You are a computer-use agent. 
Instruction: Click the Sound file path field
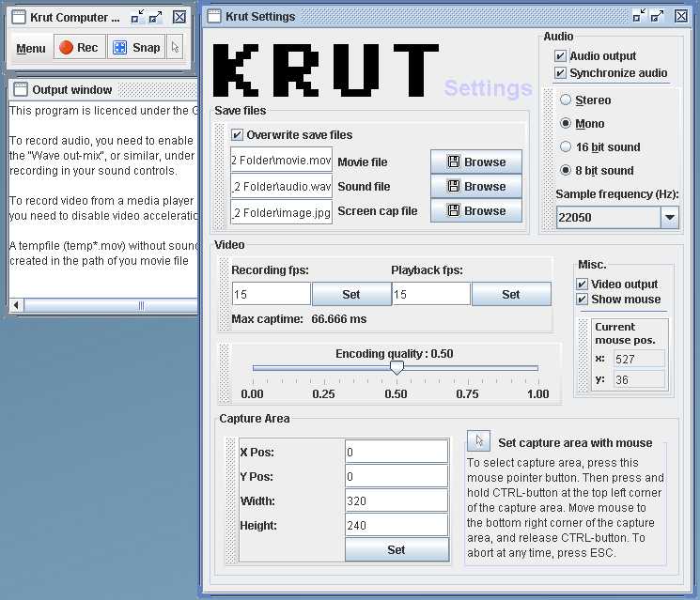pyautogui.click(x=281, y=187)
